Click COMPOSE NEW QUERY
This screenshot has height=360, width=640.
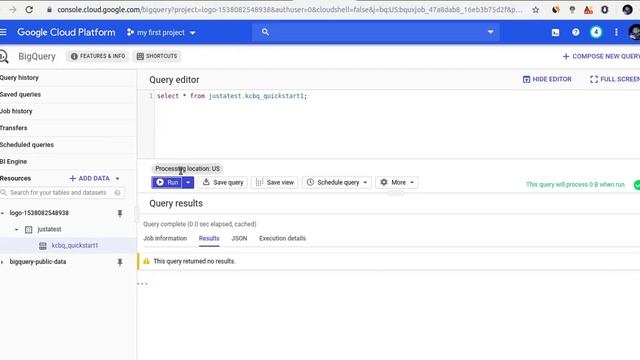(x=601, y=56)
